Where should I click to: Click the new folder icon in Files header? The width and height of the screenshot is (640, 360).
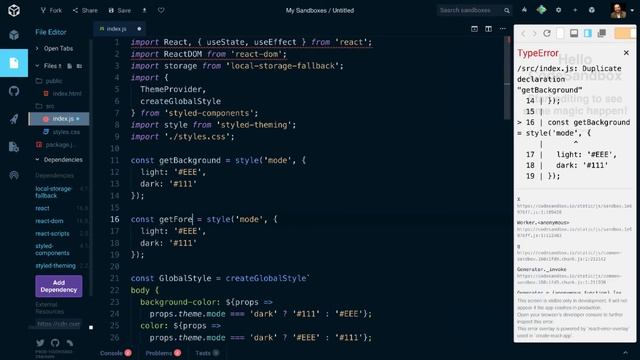tap(79, 66)
